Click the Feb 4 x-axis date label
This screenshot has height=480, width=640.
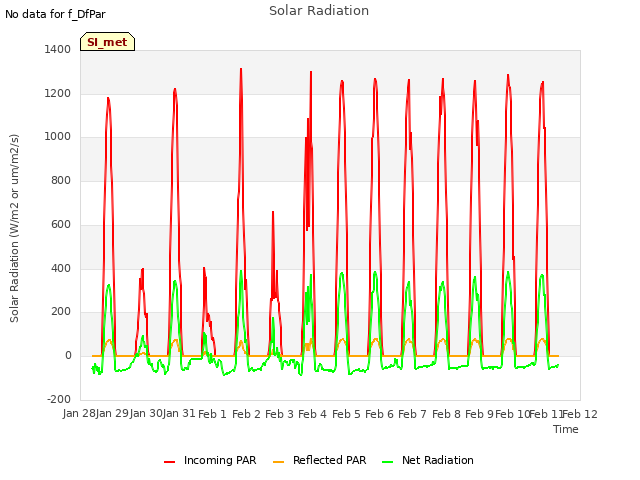pyautogui.click(x=312, y=414)
